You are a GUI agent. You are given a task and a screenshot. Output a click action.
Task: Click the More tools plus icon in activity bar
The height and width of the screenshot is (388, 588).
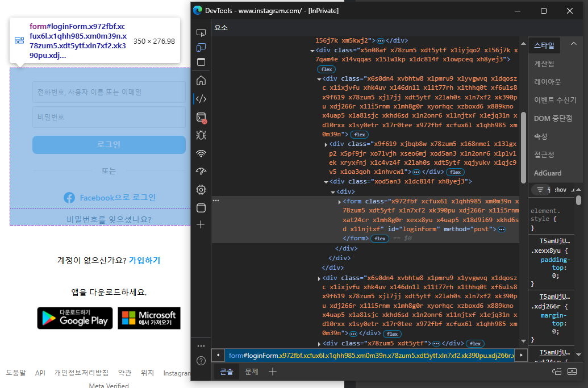(201, 224)
